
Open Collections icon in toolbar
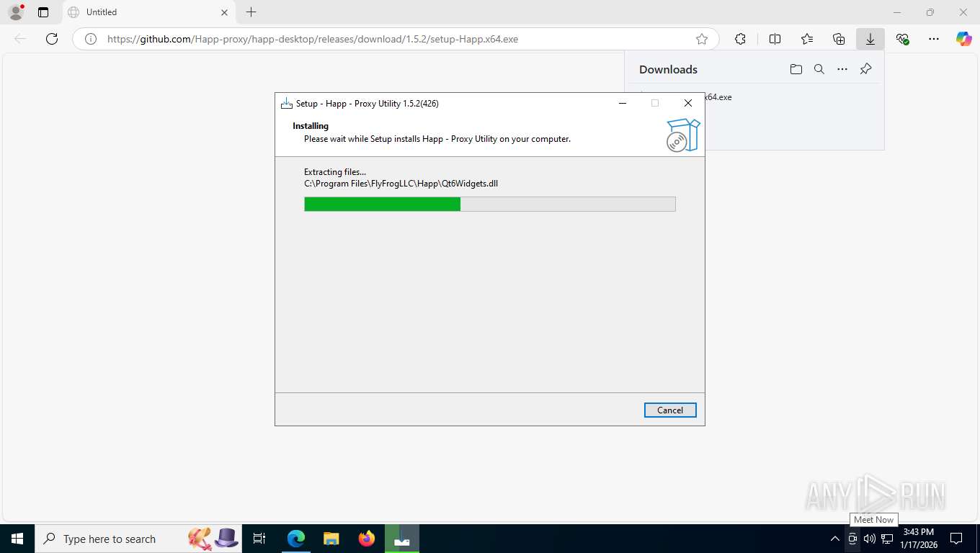(x=839, y=39)
